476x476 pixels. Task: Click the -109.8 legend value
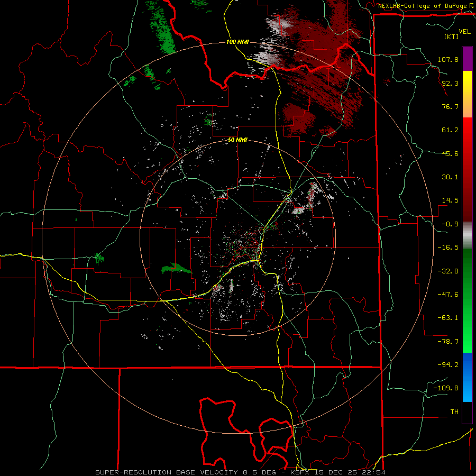pyautogui.click(x=446, y=388)
